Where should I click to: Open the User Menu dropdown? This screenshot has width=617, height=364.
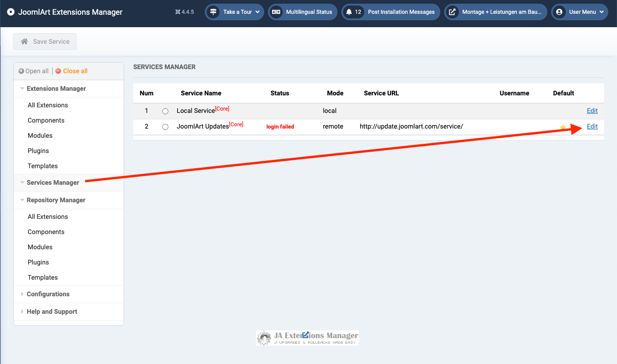click(580, 12)
